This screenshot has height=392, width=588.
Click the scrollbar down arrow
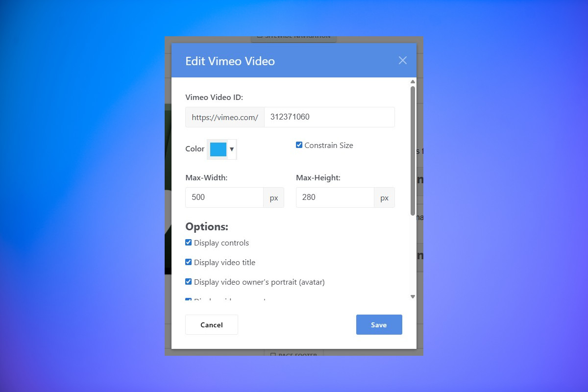(413, 296)
